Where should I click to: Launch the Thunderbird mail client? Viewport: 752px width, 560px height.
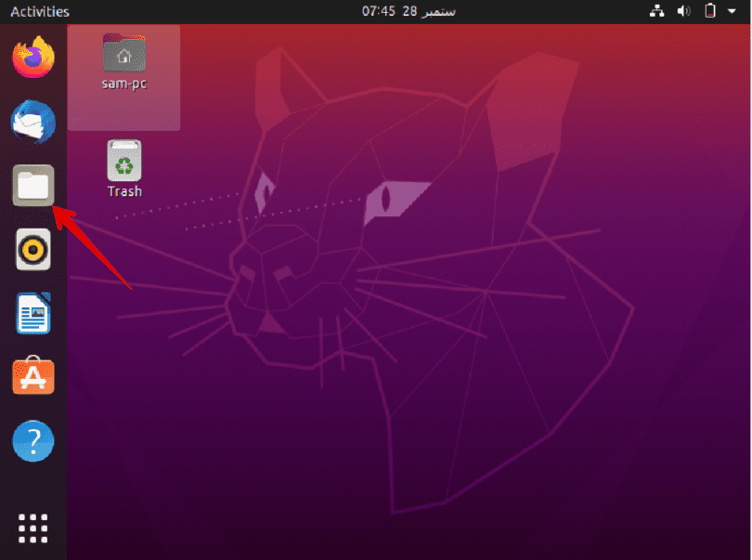point(32,122)
